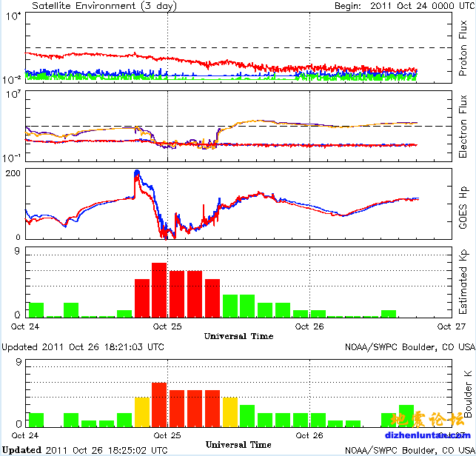
Task: Click the first yellow bar in Boulder K chart
Action: click(142, 412)
